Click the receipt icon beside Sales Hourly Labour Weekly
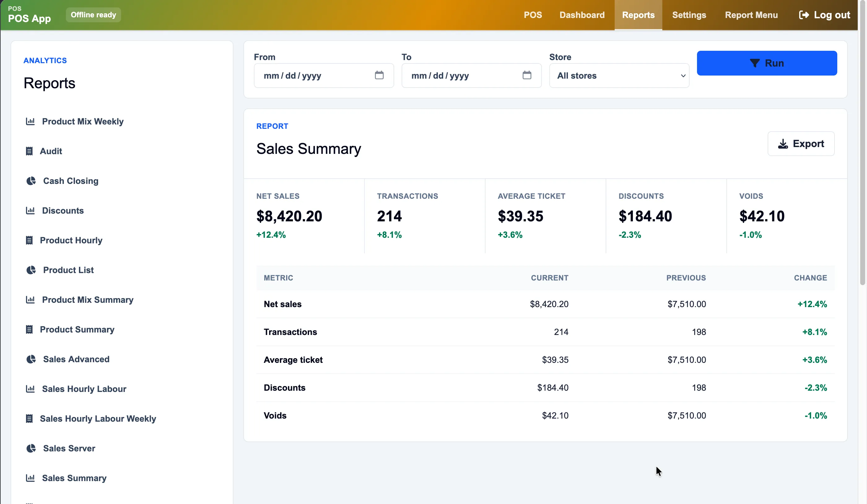 pyautogui.click(x=29, y=418)
